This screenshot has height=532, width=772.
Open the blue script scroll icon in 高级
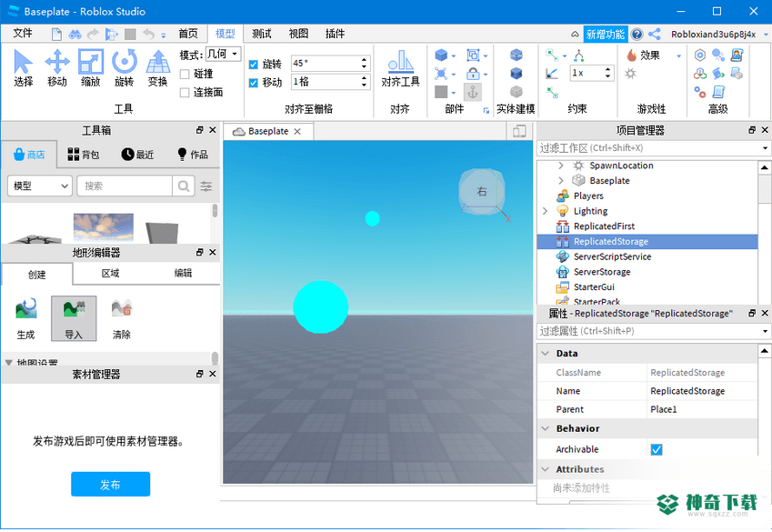pyautogui.click(x=718, y=92)
